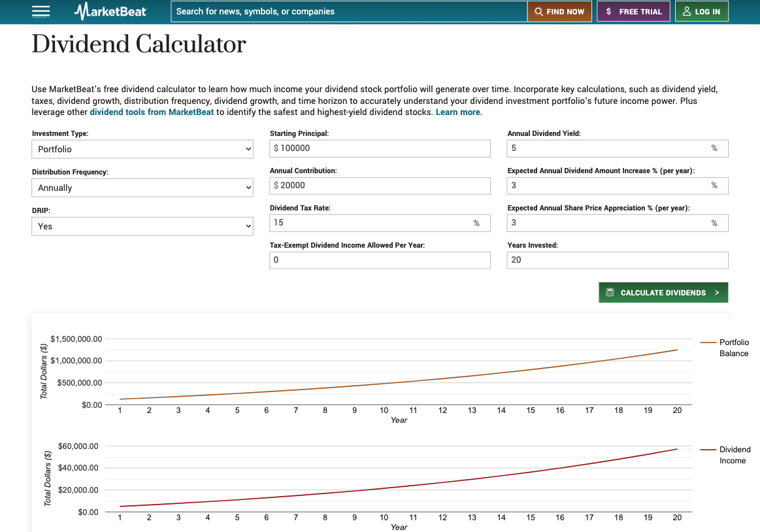Click the Log In button
760x532 pixels.
click(x=701, y=12)
